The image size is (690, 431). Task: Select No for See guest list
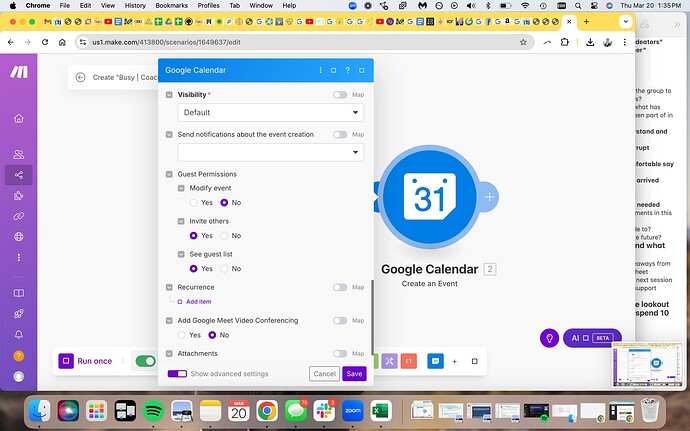pyautogui.click(x=224, y=269)
